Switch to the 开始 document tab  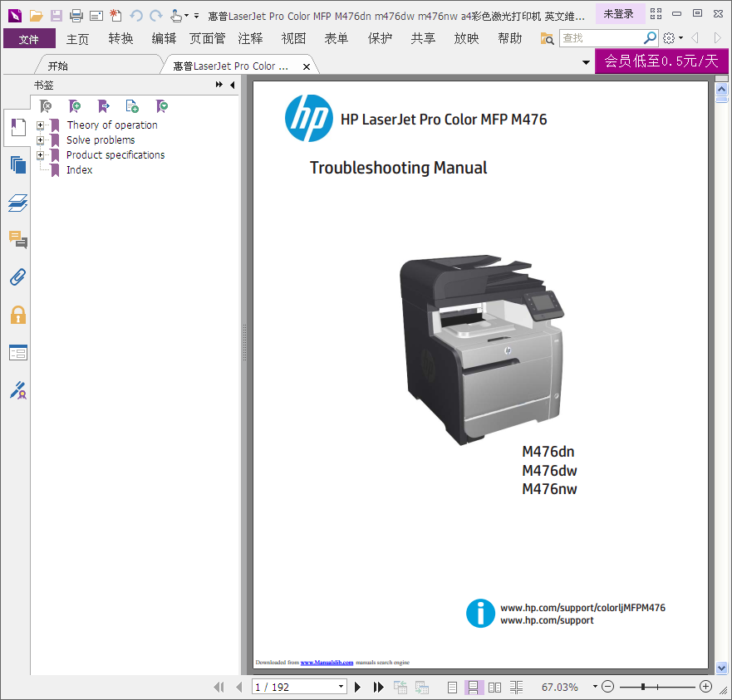pyautogui.click(x=58, y=66)
